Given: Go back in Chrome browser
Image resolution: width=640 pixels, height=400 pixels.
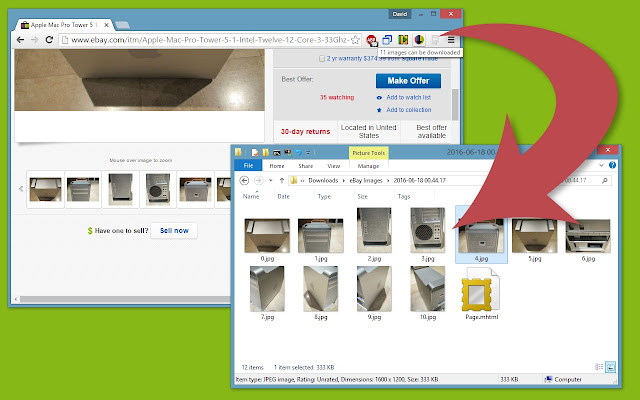Looking at the screenshot, I should pos(20,40).
